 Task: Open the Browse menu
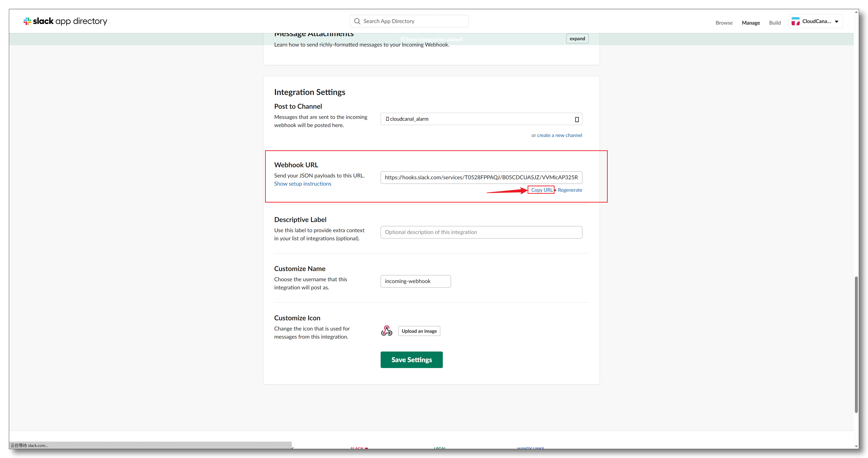[724, 23]
